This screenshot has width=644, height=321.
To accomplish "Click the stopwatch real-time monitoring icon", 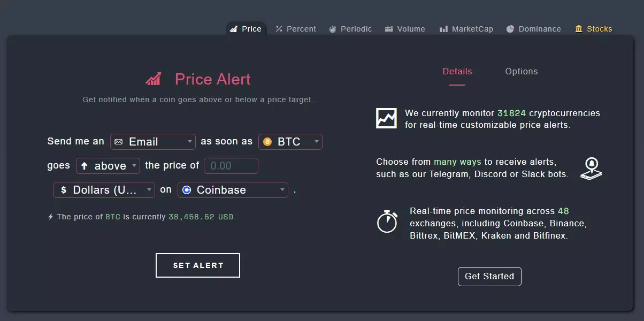I will point(387,221).
